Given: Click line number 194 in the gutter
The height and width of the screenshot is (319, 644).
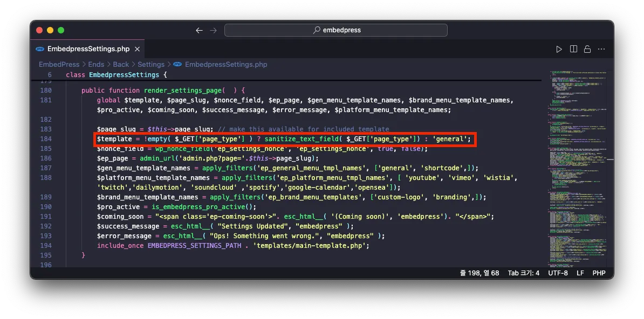Looking at the screenshot, I should tap(46, 246).
